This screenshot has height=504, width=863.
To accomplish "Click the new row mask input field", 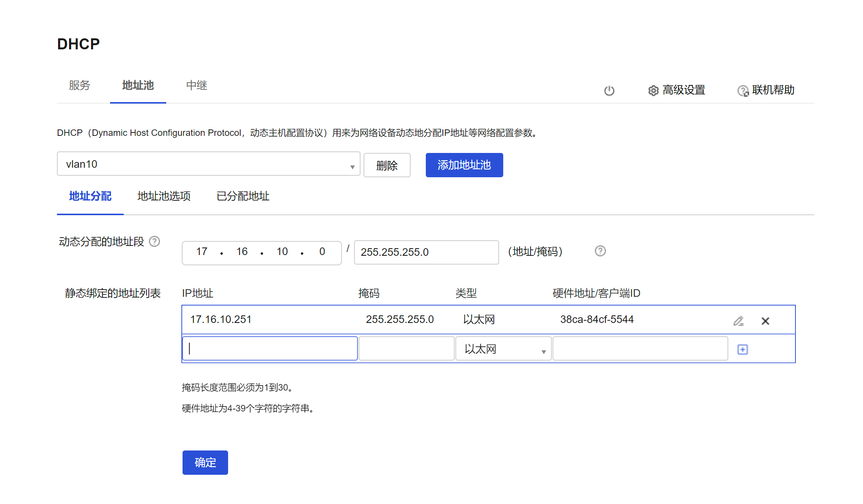I will click(x=406, y=349).
